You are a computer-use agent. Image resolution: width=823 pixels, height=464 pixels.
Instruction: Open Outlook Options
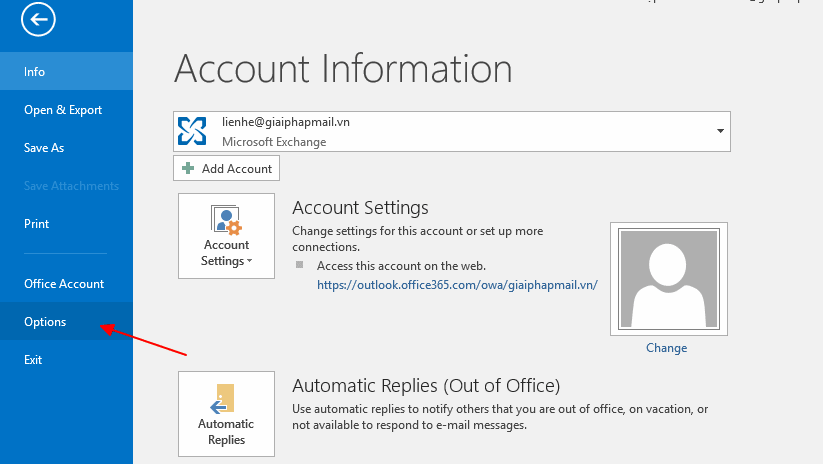[66, 321]
